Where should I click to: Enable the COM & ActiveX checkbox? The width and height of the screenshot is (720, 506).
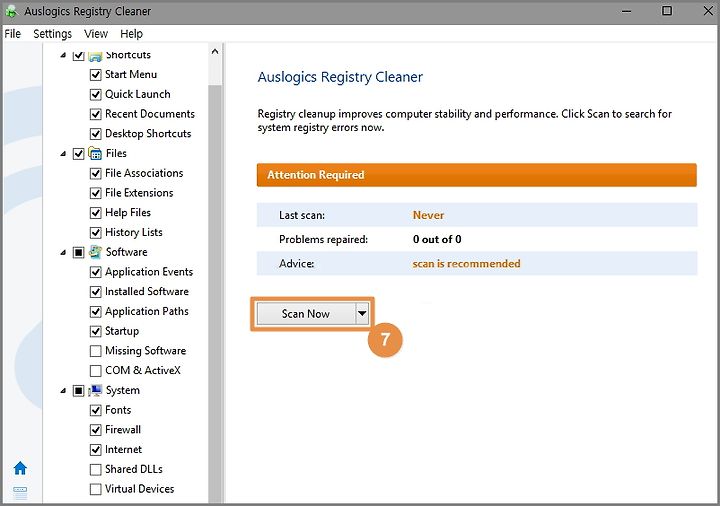96,371
